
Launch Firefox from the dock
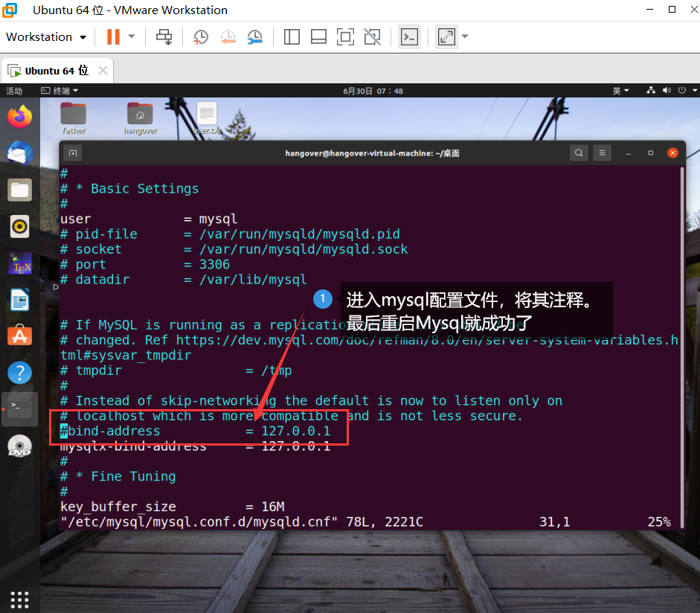point(19,117)
